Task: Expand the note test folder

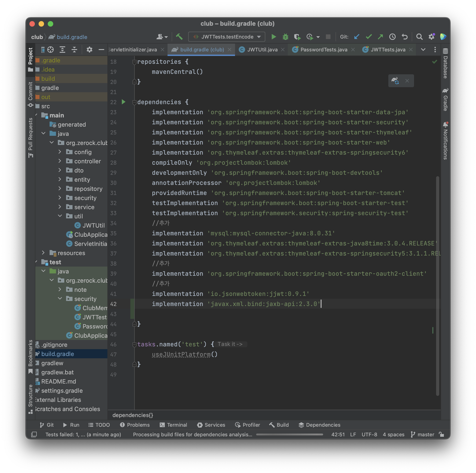Action: 60,289
